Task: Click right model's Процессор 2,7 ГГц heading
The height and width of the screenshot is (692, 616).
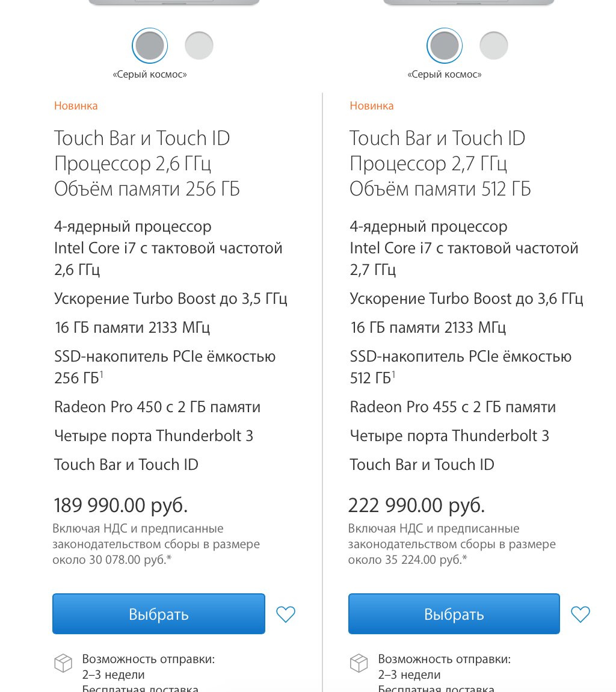Action: pyautogui.click(x=428, y=164)
